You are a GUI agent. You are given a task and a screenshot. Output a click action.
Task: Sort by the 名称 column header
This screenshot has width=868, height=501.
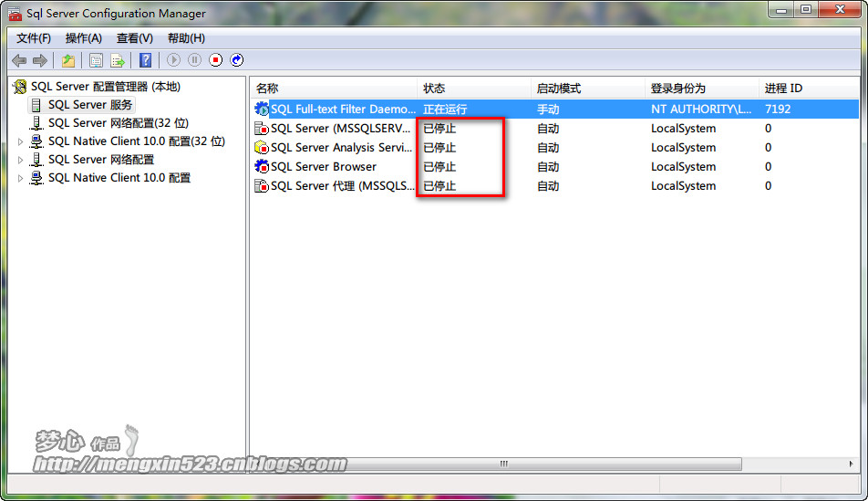tap(334, 89)
